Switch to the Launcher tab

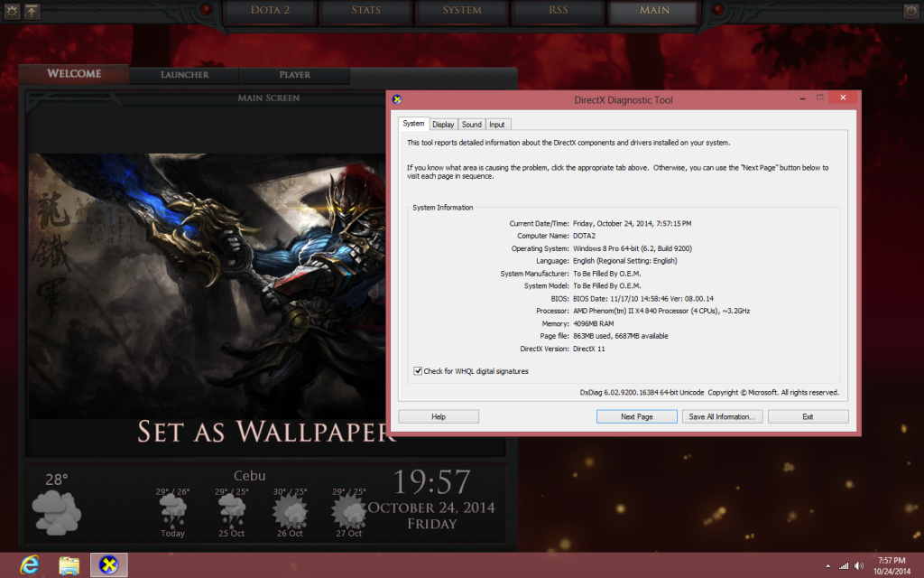click(184, 75)
